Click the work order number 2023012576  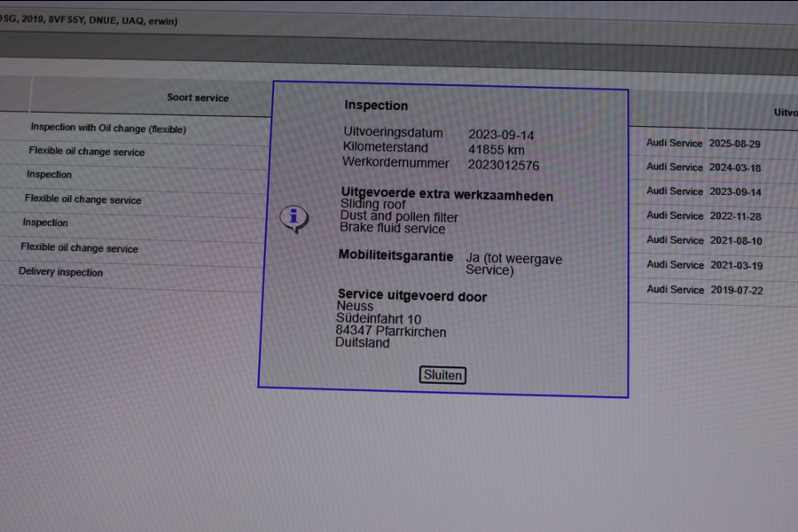pos(504,165)
